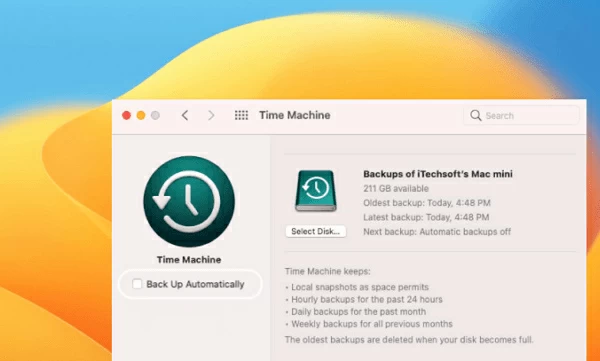
Task: Go forward with the right chevron
Action: pyautogui.click(x=211, y=115)
